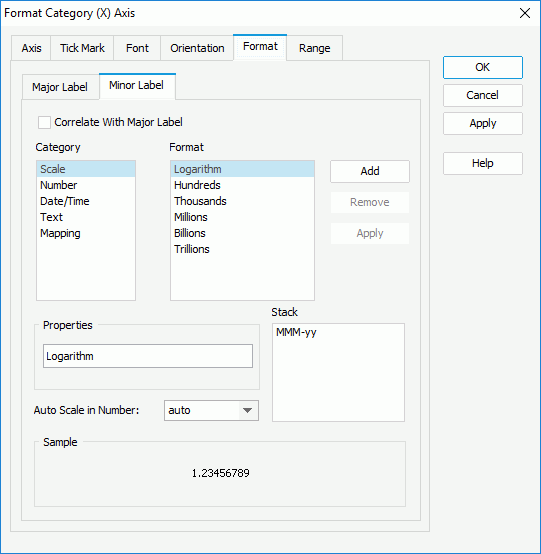Switch to Major Label sub-tab
Viewport: 541px width, 554px height.
tap(60, 87)
